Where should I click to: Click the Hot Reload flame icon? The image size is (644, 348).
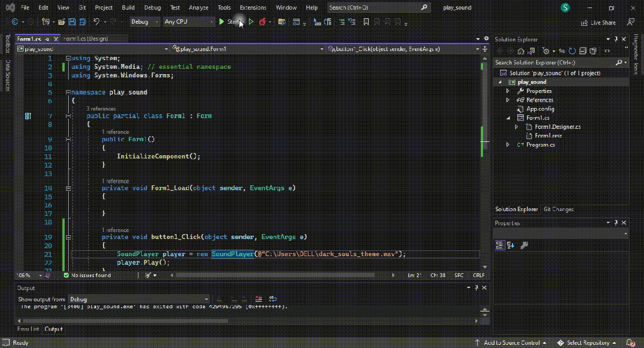coord(262,22)
